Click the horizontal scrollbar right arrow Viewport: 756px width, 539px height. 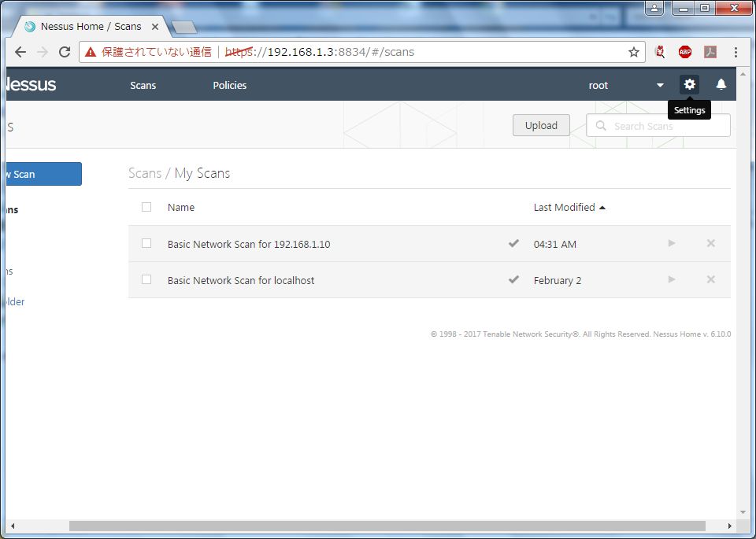(730, 526)
